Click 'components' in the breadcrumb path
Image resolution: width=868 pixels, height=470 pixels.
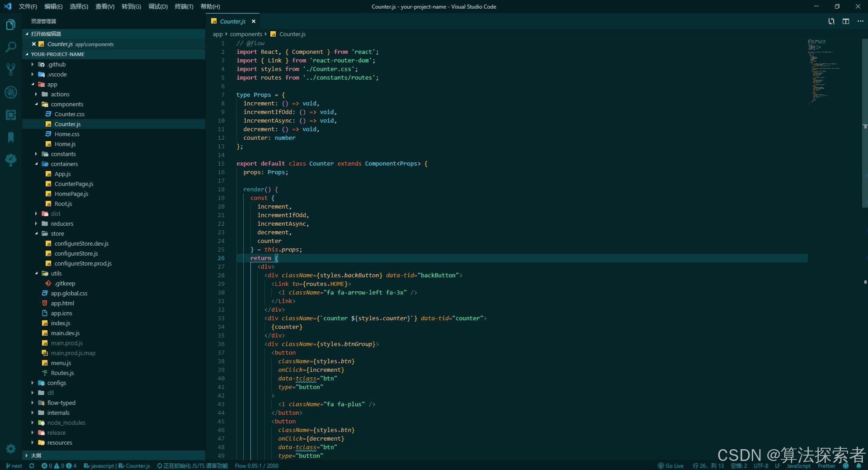point(246,34)
